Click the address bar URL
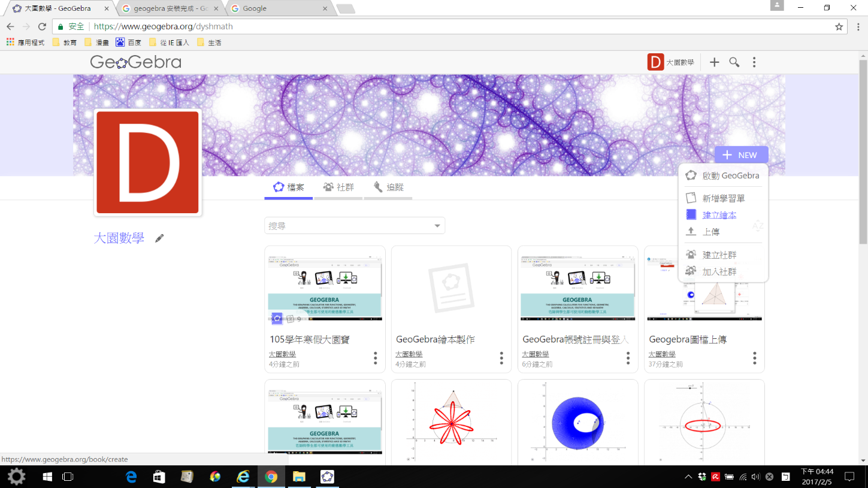 point(164,26)
